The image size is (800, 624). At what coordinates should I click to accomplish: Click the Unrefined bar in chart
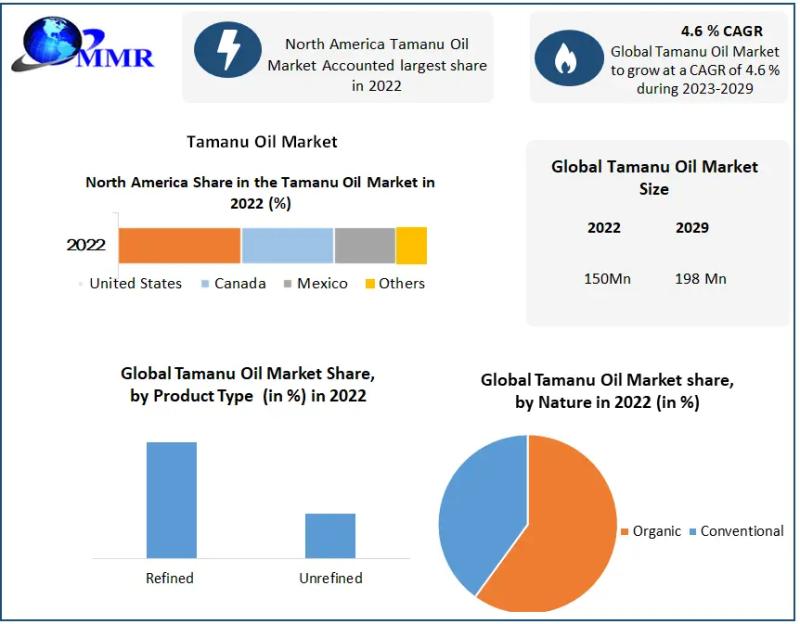[330, 536]
